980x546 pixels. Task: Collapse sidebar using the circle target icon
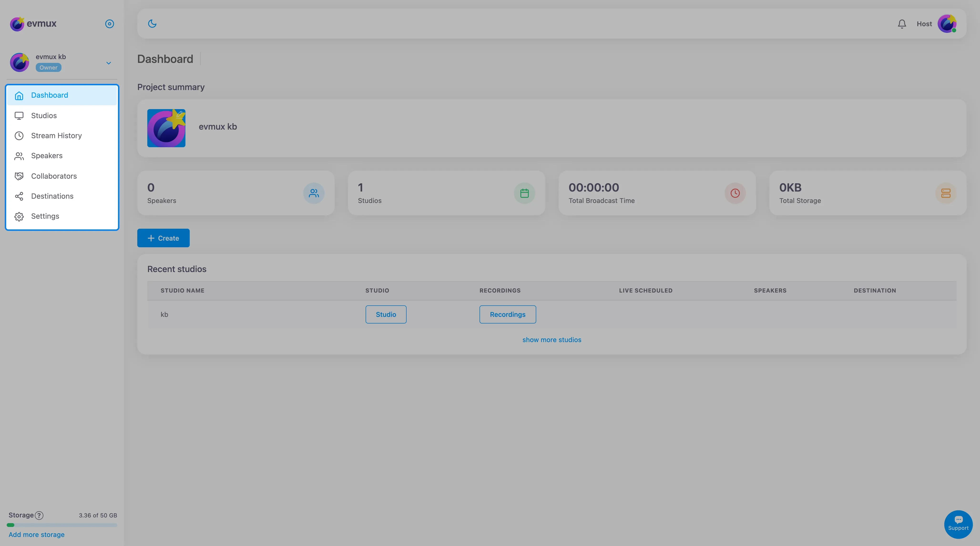(110, 24)
